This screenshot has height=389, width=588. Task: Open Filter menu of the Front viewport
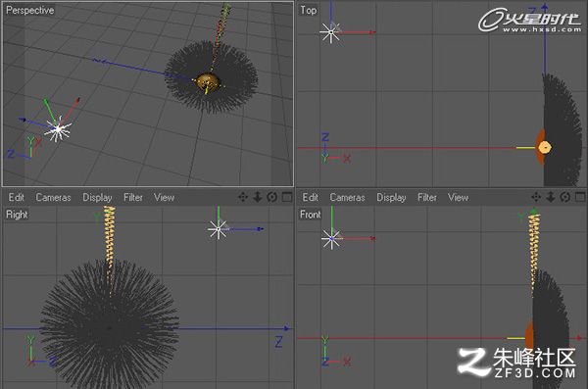point(427,197)
